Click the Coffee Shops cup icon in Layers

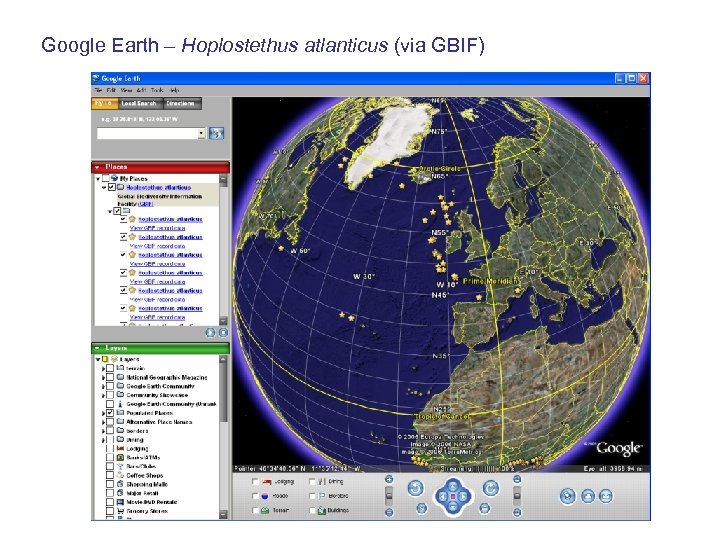[x=120, y=475]
